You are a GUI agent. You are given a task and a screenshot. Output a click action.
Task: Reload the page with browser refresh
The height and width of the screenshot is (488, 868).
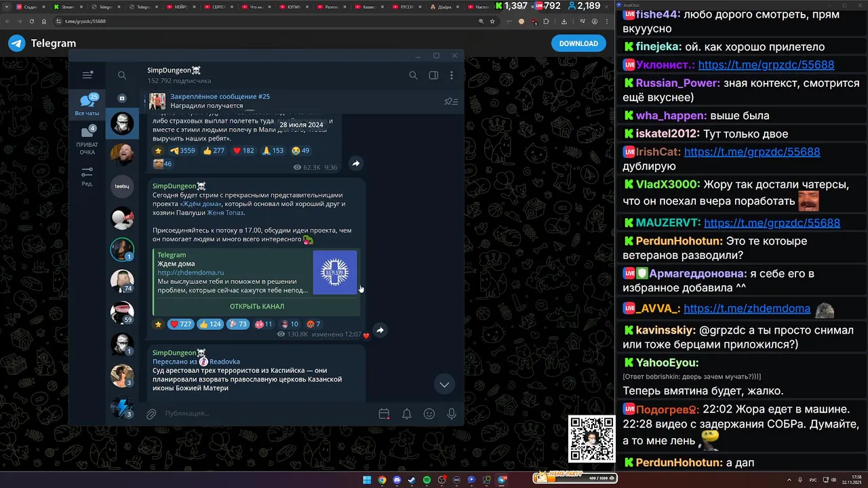[32, 21]
